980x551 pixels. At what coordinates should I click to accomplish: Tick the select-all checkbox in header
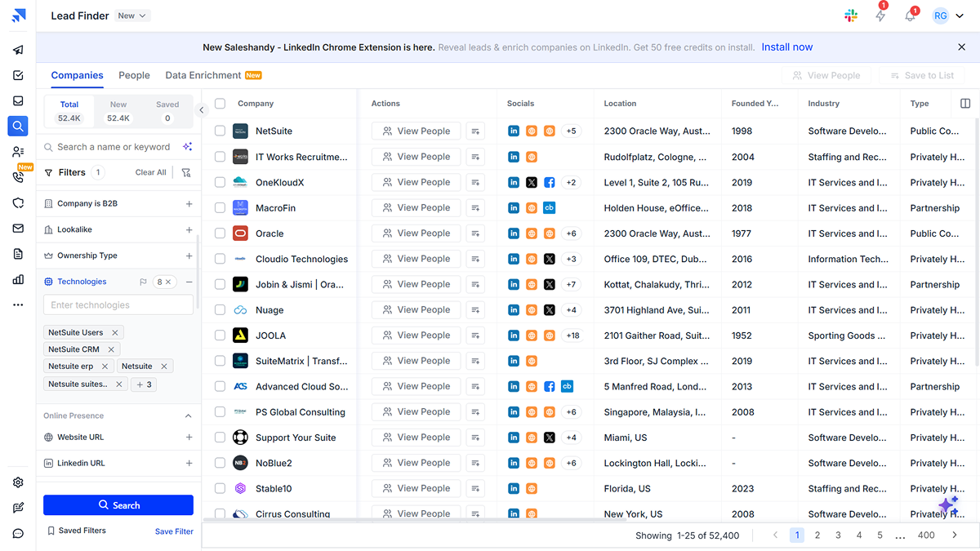[220, 104]
